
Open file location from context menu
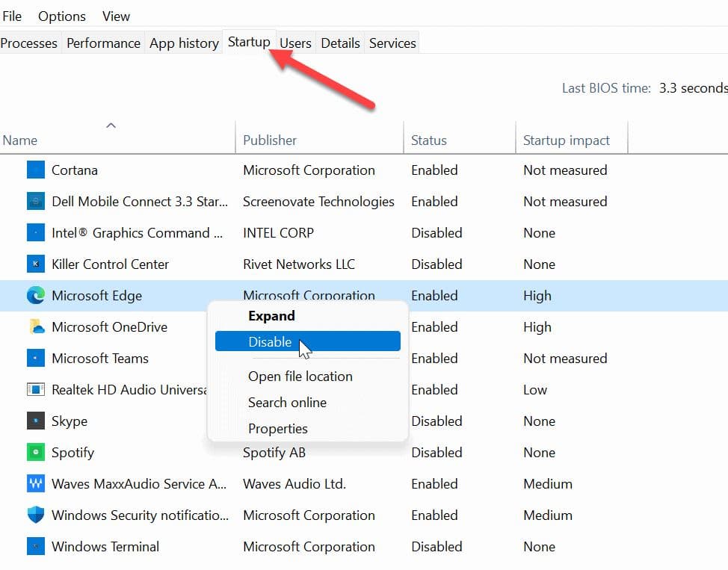click(300, 377)
